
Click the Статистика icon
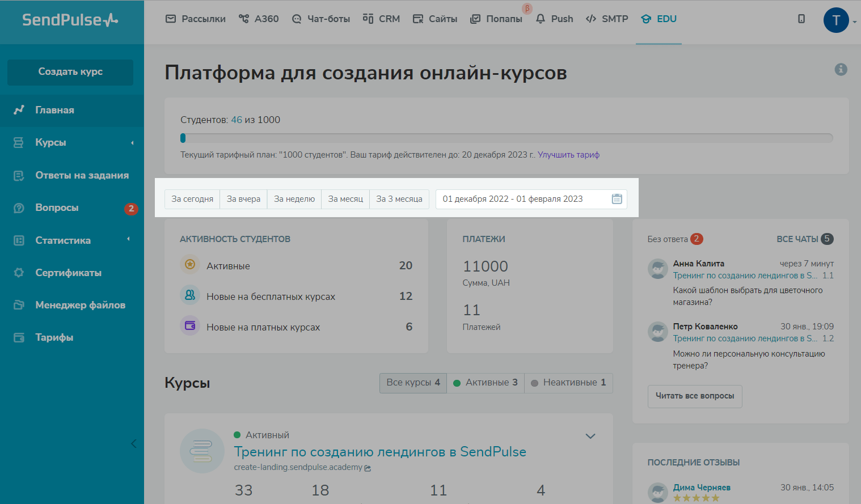(19, 240)
